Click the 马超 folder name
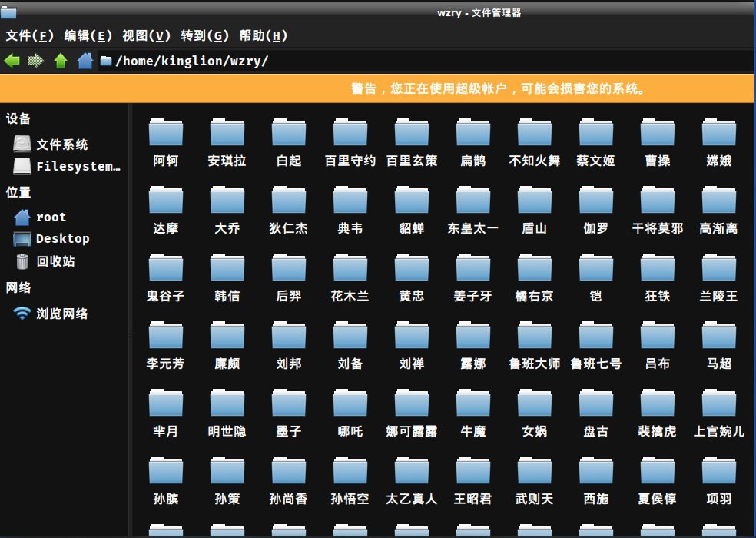Image resolution: width=756 pixels, height=538 pixels. pos(719,364)
